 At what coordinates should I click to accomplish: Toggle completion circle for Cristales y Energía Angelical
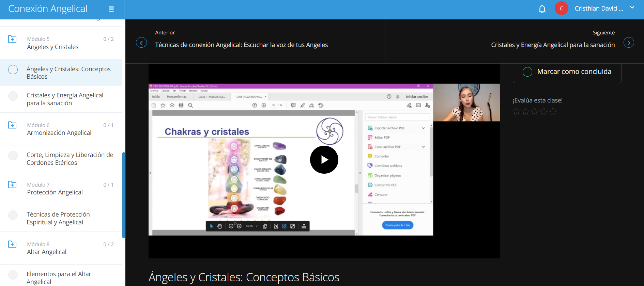point(13,96)
